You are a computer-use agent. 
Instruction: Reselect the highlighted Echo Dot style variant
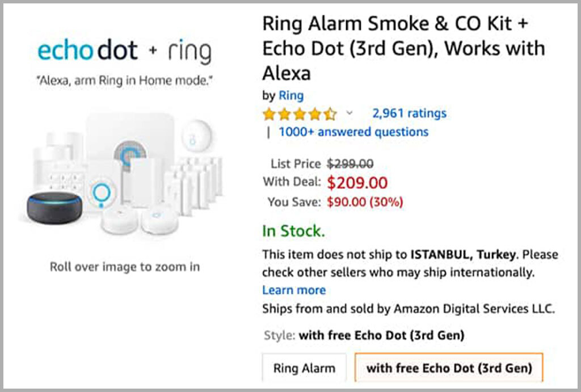tap(449, 368)
